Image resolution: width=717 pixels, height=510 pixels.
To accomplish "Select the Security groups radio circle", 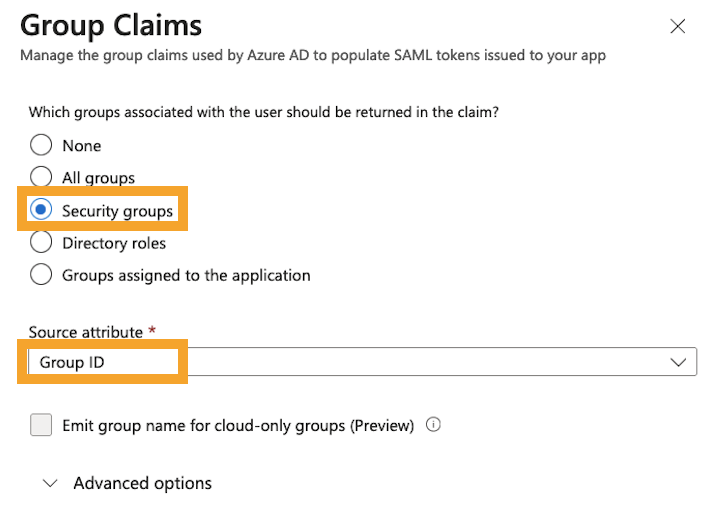I will click(41, 209).
